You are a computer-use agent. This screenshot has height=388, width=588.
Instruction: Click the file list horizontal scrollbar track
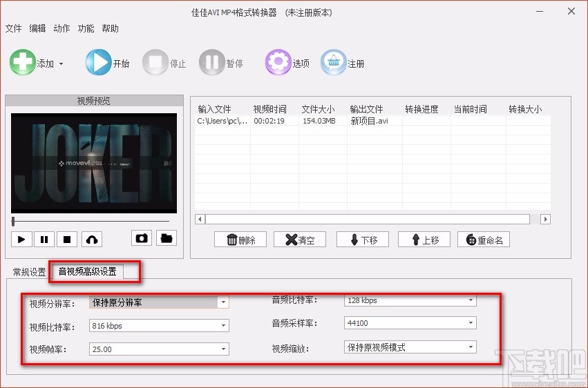coord(368,219)
